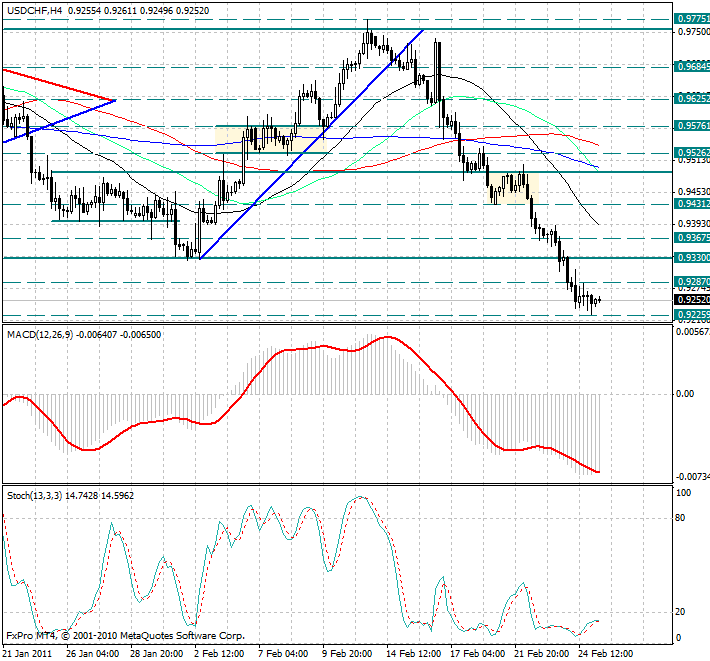Select the long blue ascending trendline from 2 Feb
This screenshot has height=661, width=710.
point(312,144)
